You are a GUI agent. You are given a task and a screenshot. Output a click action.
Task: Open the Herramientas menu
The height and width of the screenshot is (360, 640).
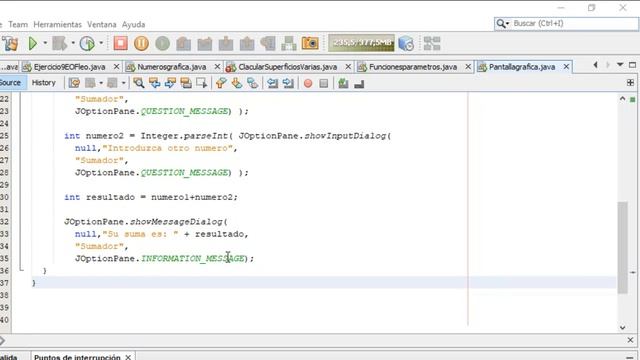pos(58,24)
